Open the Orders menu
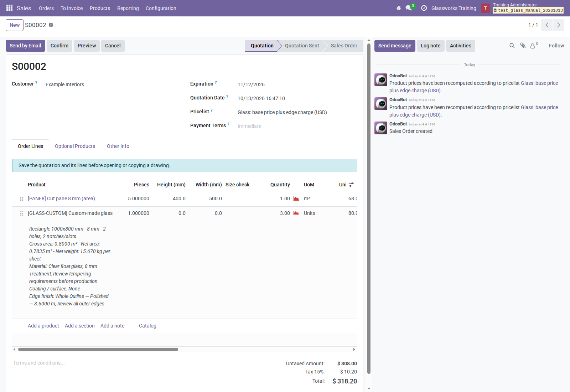 (46, 8)
